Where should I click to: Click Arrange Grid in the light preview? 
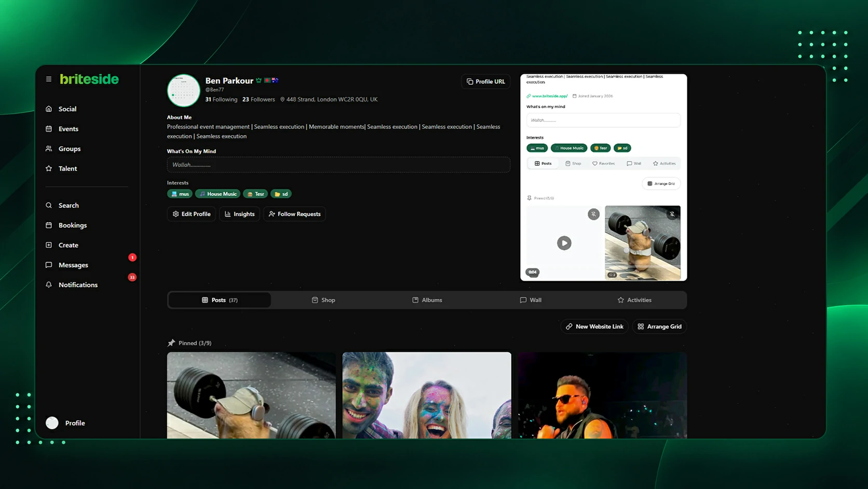[661, 183]
